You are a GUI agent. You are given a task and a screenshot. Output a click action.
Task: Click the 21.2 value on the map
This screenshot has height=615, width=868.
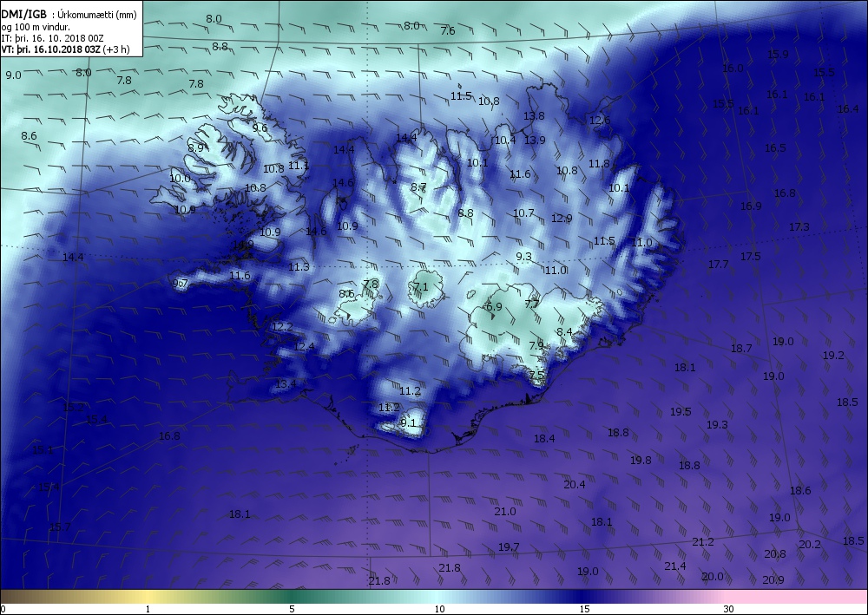703,541
